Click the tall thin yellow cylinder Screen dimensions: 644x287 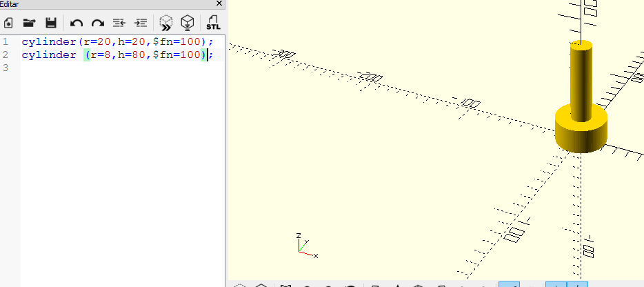click(581, 76)
